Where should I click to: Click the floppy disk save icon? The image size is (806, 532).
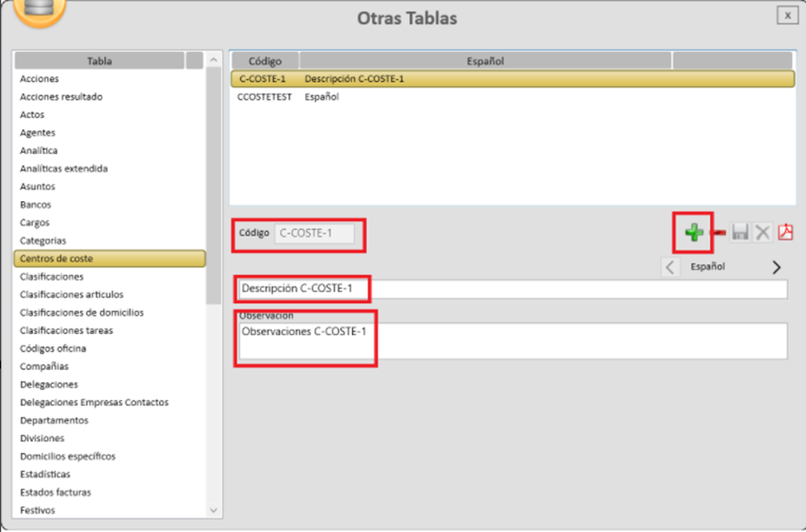pyautogui.click(x=741, y=233)
